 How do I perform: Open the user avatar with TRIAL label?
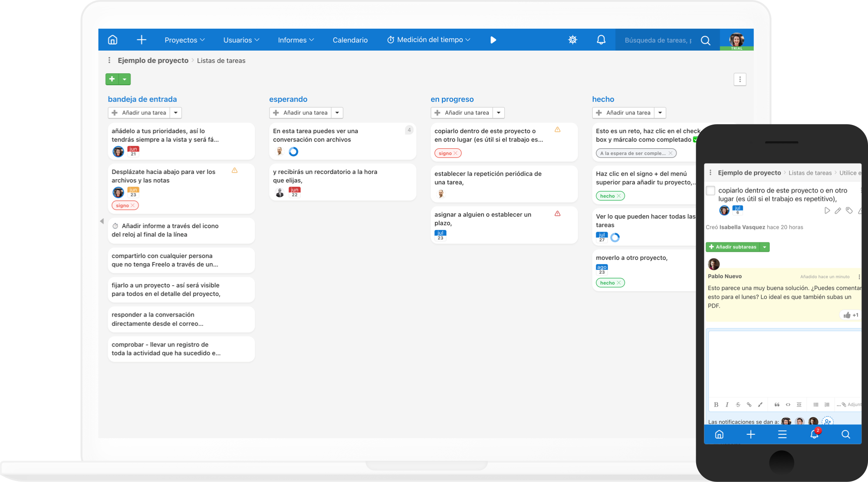coord(736,40)
